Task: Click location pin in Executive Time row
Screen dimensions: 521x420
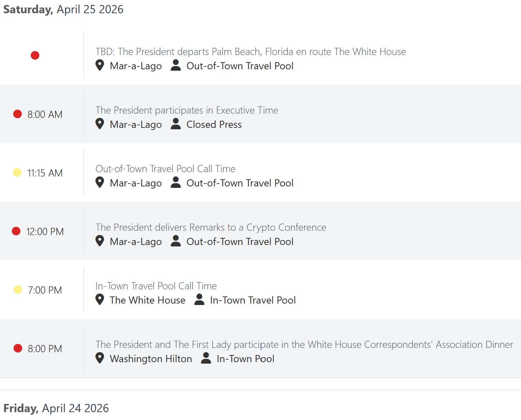Action: point(100,124)
